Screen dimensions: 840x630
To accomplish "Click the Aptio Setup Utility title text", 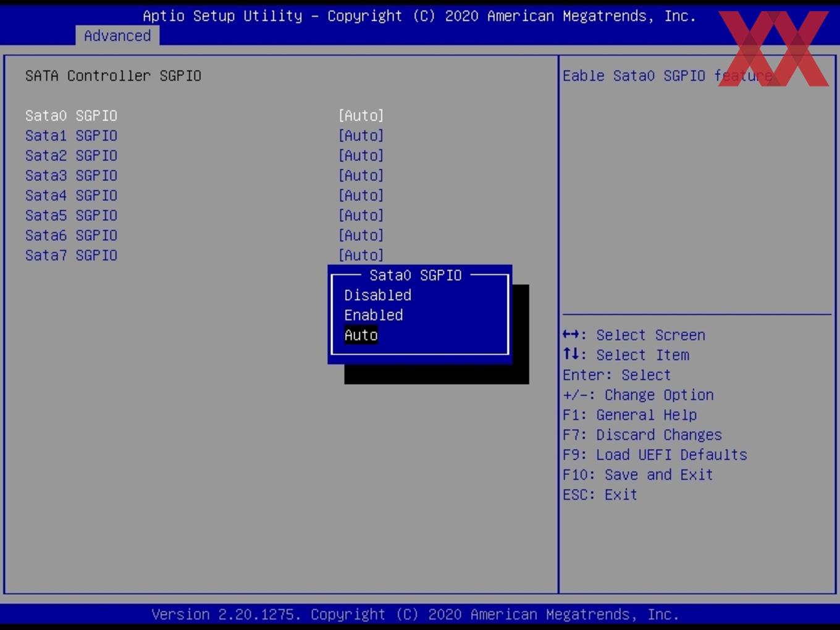I will pyautogui.click(x=419, y=16).
